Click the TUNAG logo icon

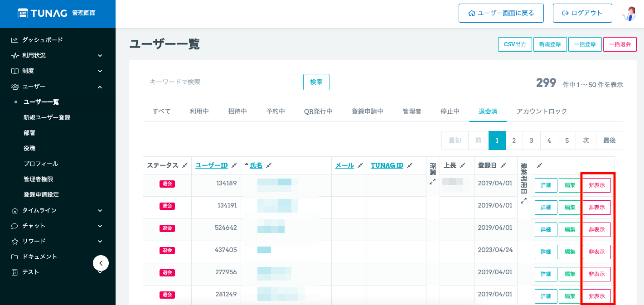(23, 13)
